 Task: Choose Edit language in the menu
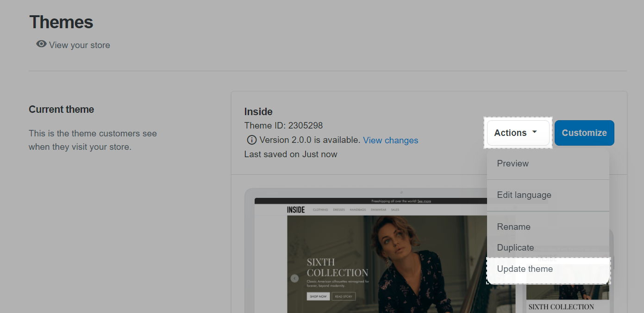tap(548, 195)
